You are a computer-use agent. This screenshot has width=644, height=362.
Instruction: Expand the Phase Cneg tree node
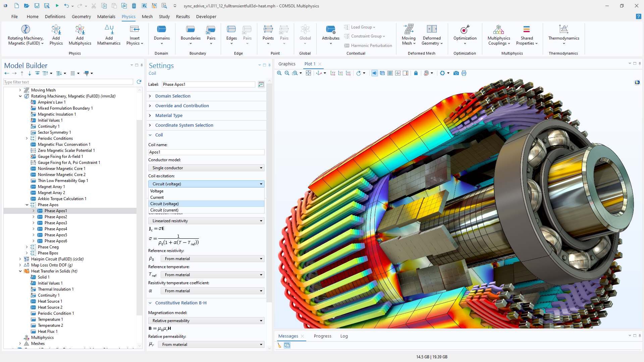(27, 247)
